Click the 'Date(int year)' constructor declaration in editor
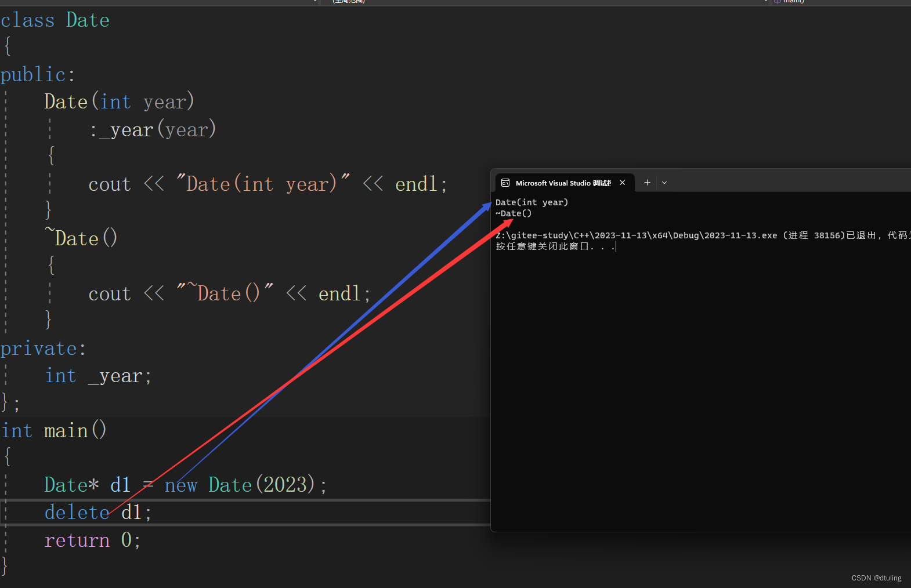Image resolution: width=911 pixels, height=588 pixels. coord(119,102)
